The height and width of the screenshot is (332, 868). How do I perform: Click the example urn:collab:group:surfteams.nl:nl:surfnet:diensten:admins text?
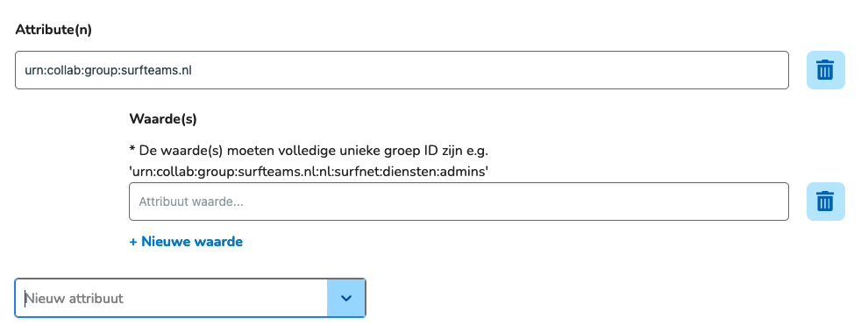click(x=309, y=172)
